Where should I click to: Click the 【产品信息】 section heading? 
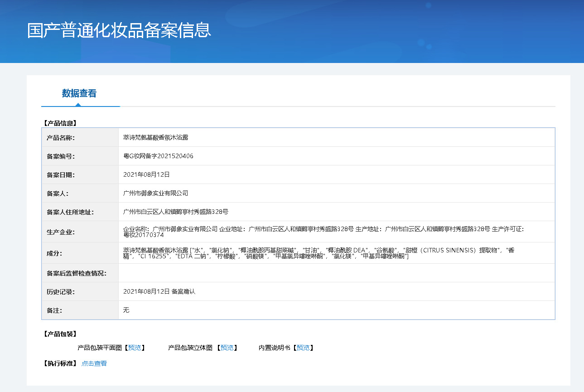point(60,123)
